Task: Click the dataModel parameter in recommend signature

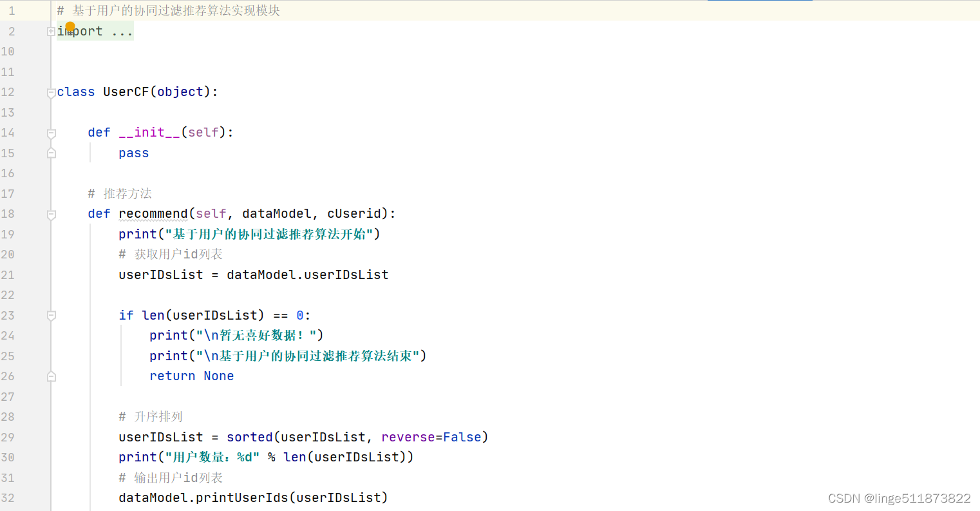Action: point(277,214)
